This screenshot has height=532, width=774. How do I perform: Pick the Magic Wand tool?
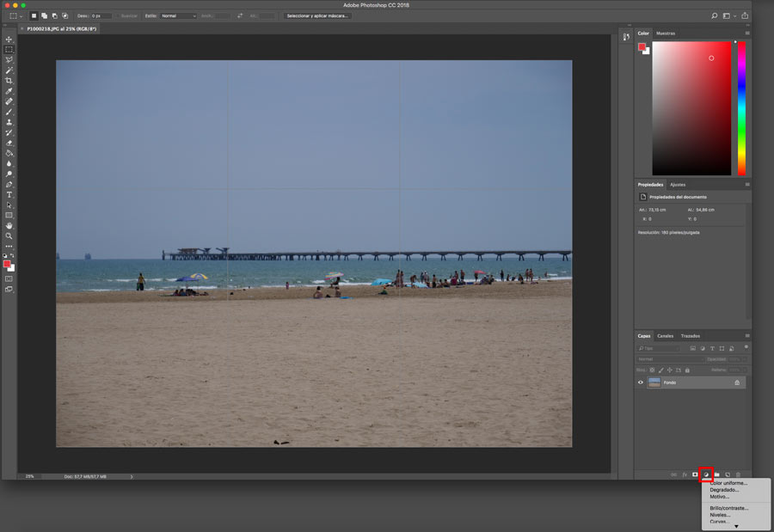click(x=9, y=70)
